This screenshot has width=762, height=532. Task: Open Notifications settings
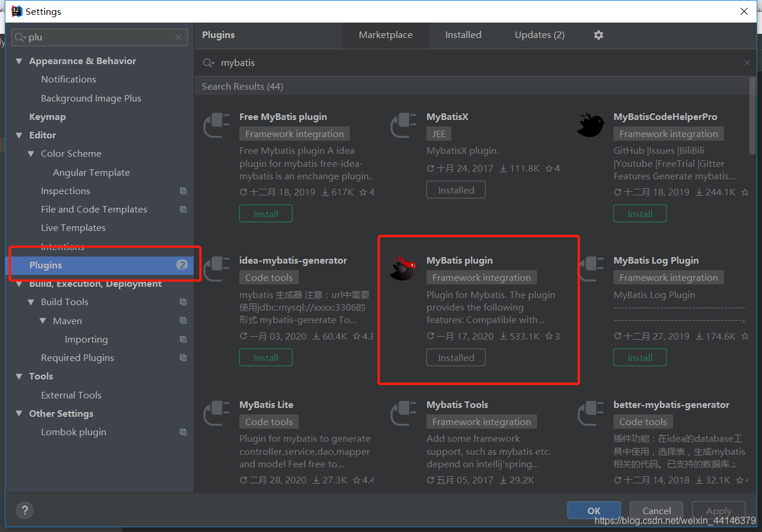click(68, 80)
